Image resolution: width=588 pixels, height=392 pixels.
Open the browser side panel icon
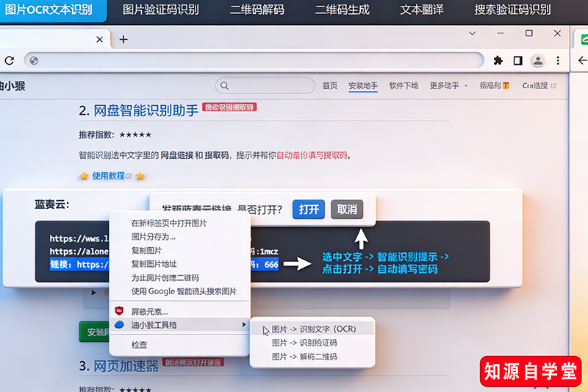click(x=518, y=60)
